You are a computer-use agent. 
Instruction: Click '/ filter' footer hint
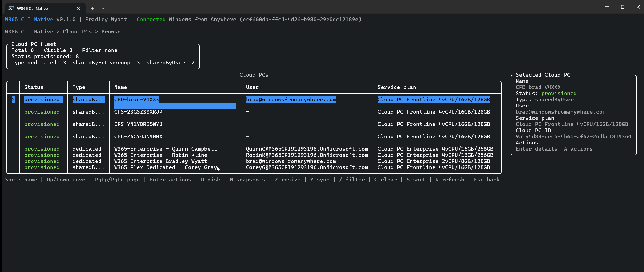tap(352, 180)
